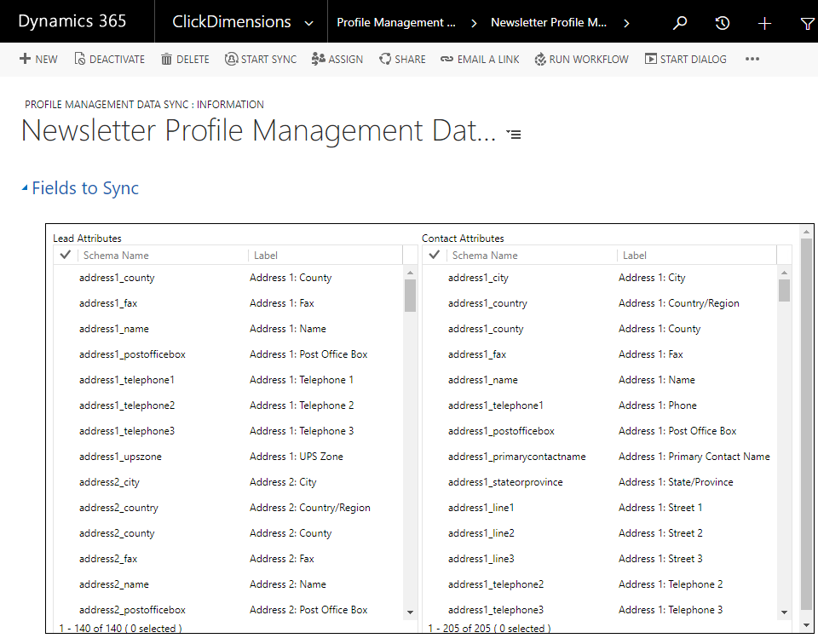Click the Share icon
Viewport: 818px width, 644px height.
385,59
